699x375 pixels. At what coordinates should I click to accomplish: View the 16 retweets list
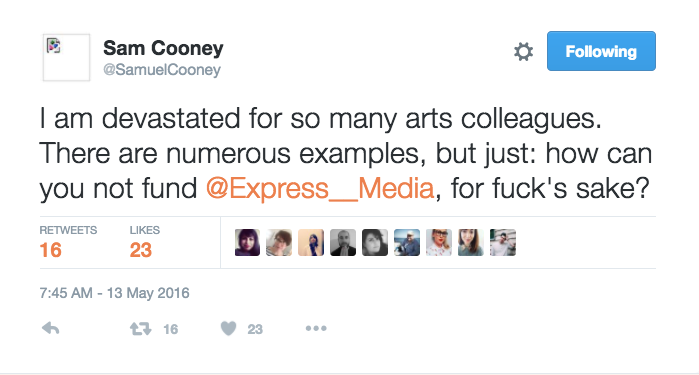68,243
